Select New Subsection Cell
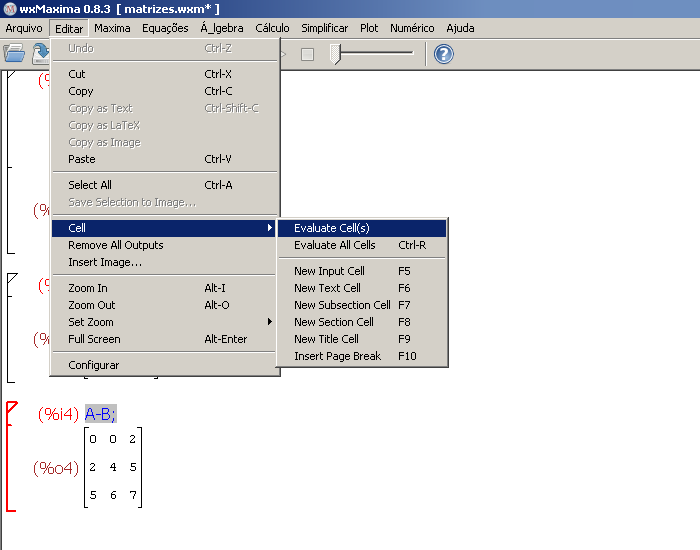Image resolution: width=700 pixels, height=550 pixels. pyautogui.click(x=362, y=305)
